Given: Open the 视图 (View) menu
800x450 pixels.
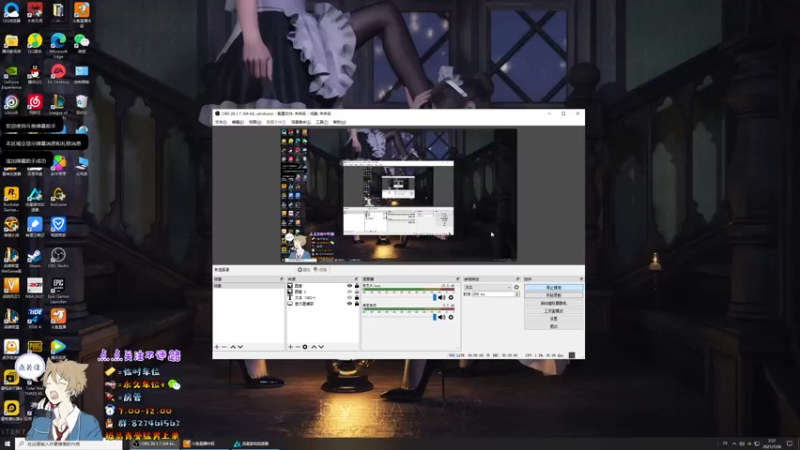Looking at the screenshot, I should (255, 122).
